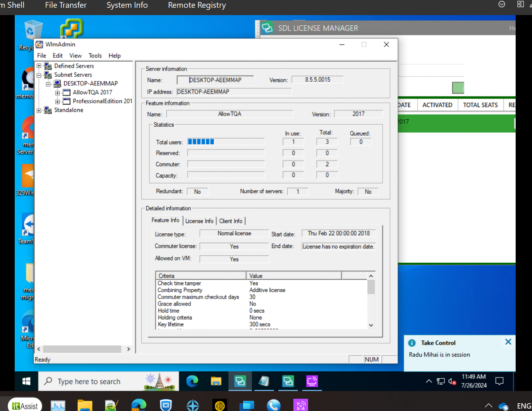Image resolution: width=532 pixels, height=411 pixels.
Task: Click the taskbar search box
Action: pyautogui.click(x=109, y=381)
